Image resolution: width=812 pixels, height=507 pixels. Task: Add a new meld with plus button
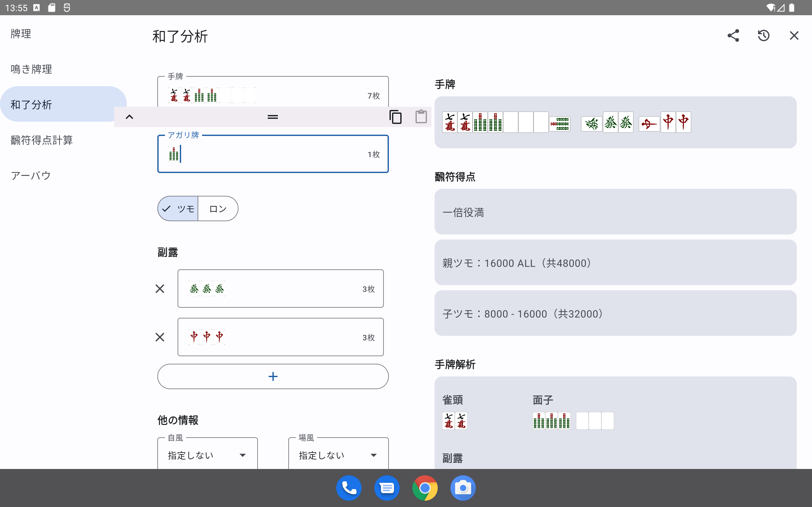[x=273, y=376]
